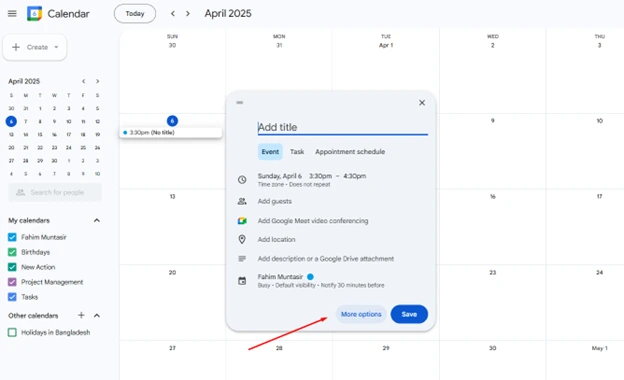Focus the Add title field
Screen dimensions: 624x380
(x=343, y=127)
